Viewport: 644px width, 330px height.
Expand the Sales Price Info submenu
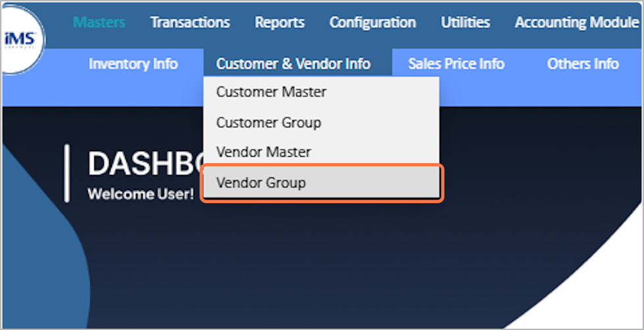pos(456,64)
